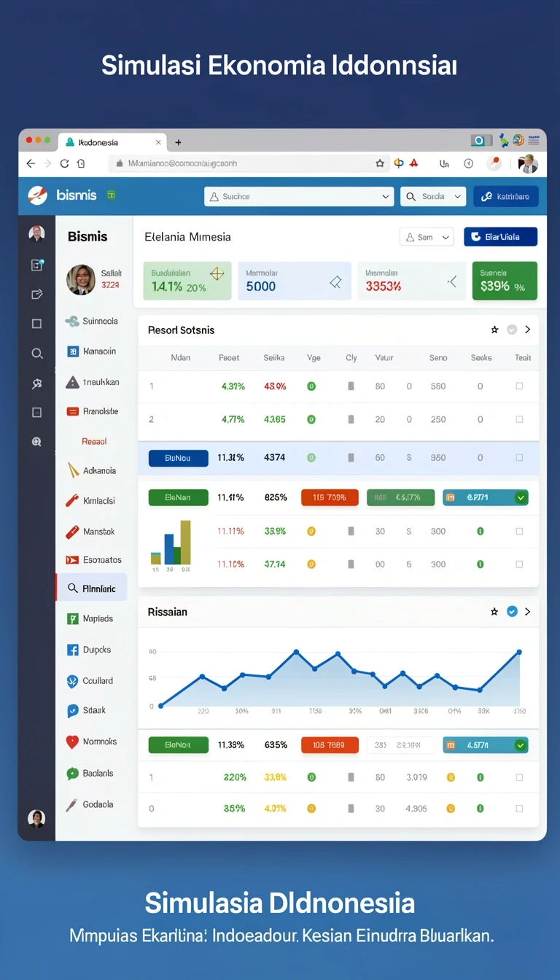Click green BeNoit button in lower table

pyautogui.click(x=178, y=745)
